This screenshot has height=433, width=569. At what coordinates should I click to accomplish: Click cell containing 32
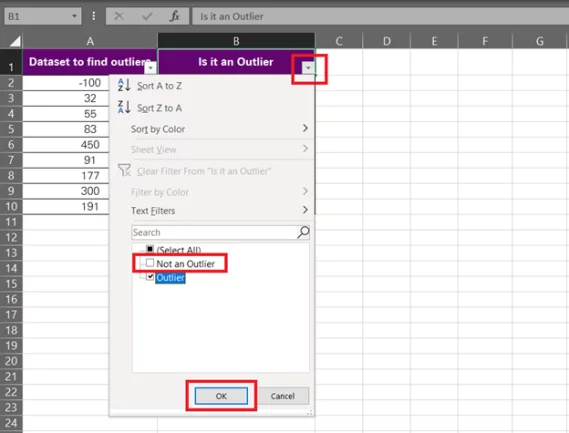point(66,98)
